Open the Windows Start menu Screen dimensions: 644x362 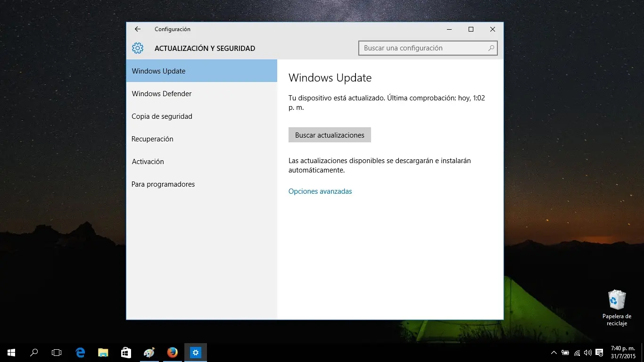pos(11,353)
